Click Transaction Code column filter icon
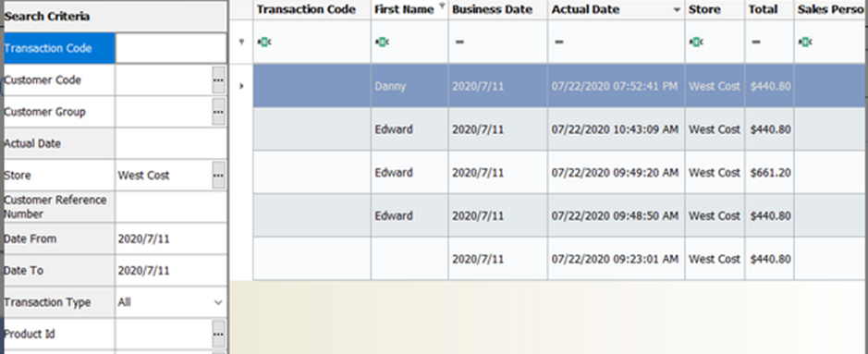This screenshot has height=354, width=868. tap(264, 42)
